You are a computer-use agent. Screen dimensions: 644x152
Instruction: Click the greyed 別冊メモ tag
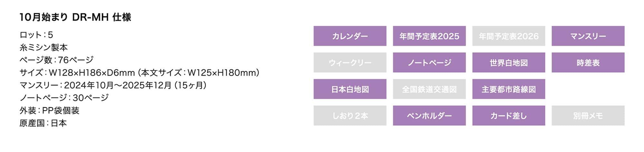tap(588, 116)
